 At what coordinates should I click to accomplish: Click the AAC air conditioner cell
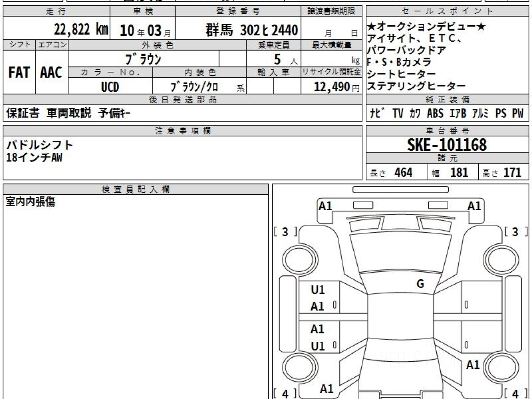click(x=51, y=73)
